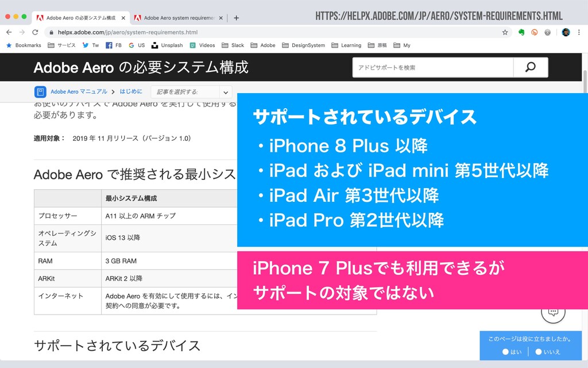The image size is (588, 368).
Task: Open the Google US bookmark
Action: 137,45
